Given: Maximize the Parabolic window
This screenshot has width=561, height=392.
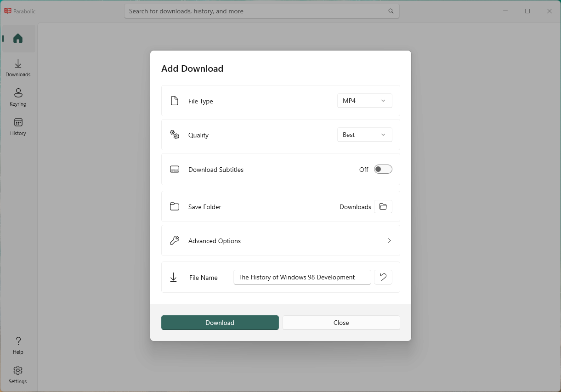Looking at the screenshot, I should click(x=527, y=11).
